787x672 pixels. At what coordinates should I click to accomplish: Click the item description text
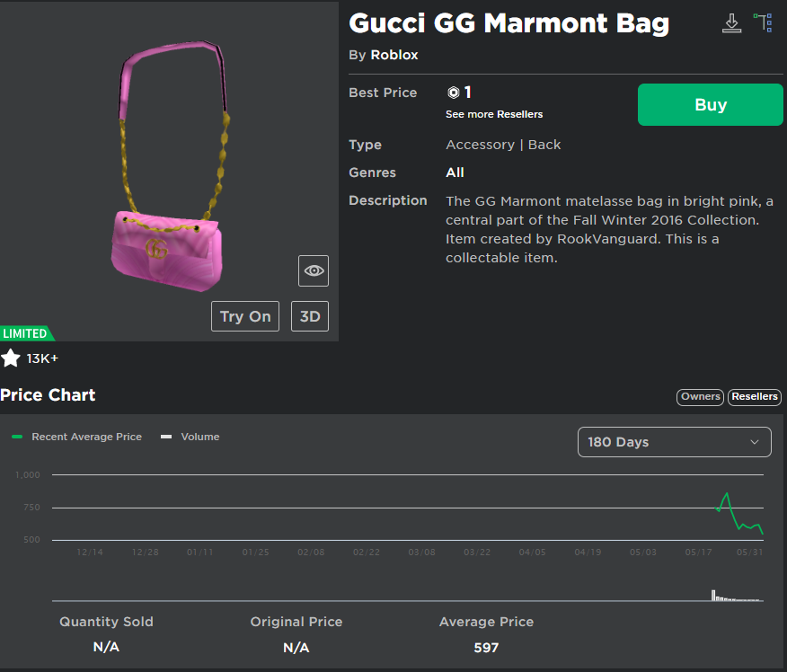tap(609, 229)
